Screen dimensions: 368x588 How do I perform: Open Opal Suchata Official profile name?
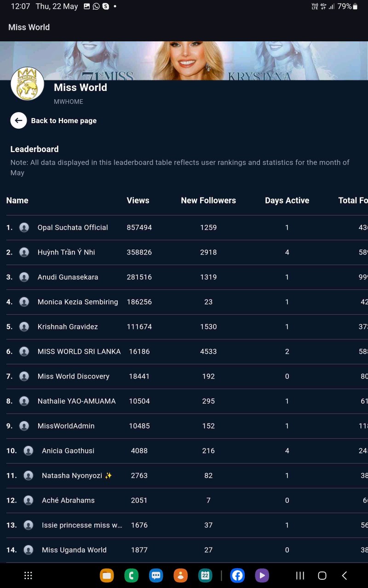(73, 227)
